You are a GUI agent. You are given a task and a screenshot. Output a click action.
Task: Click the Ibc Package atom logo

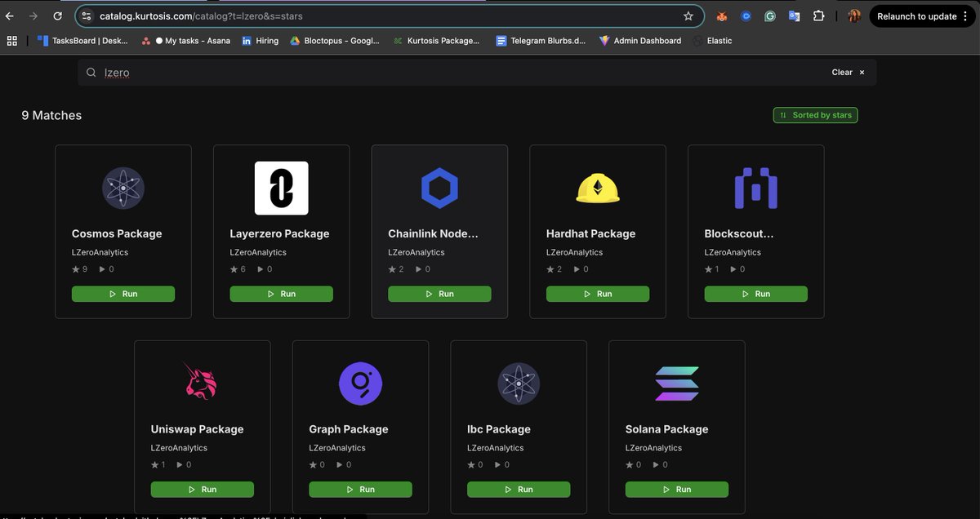tap(519, 384)
